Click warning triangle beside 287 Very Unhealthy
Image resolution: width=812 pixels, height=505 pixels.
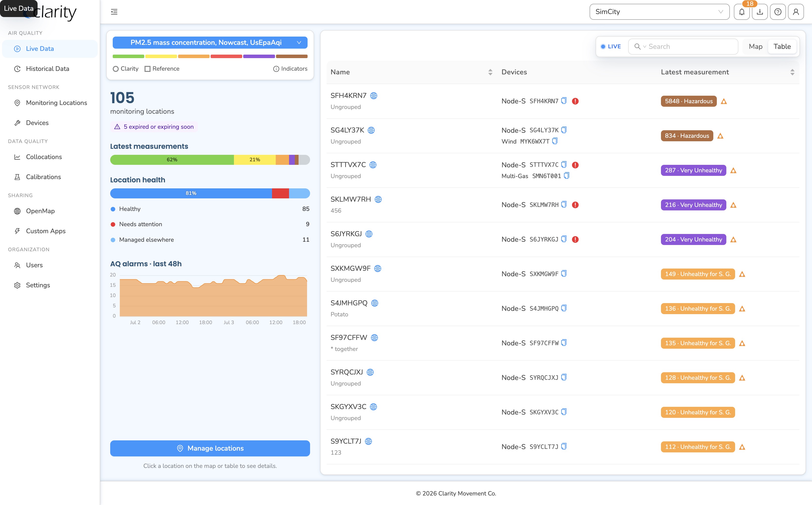coord(734,171)
